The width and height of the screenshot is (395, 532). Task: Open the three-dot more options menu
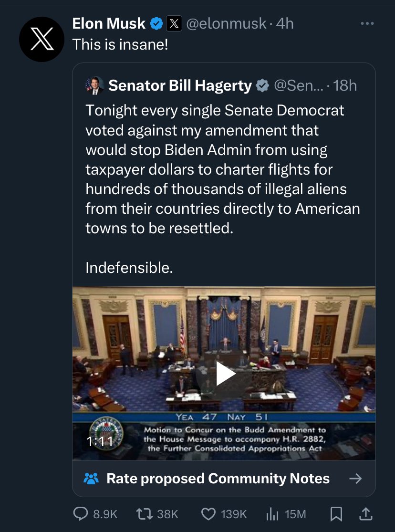367,23
